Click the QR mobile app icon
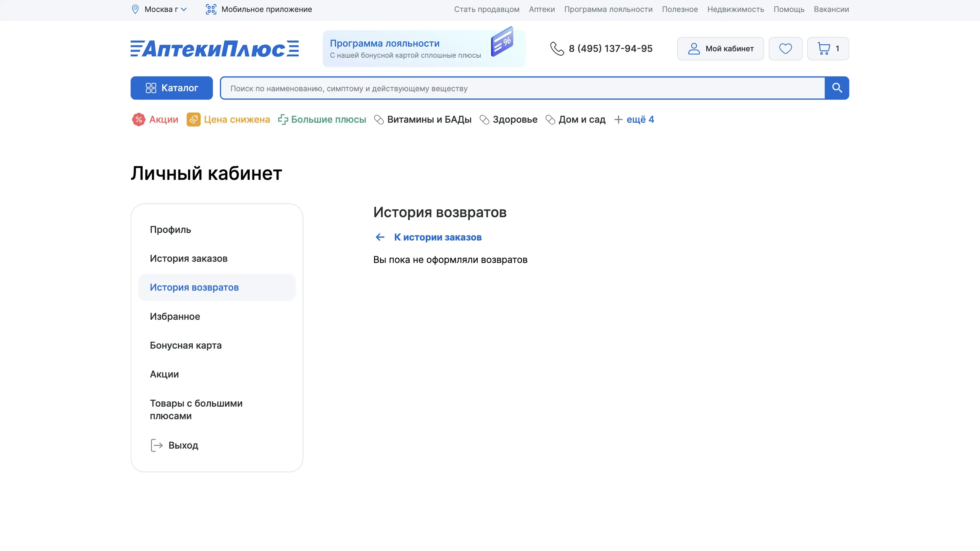 pos(211,9)
